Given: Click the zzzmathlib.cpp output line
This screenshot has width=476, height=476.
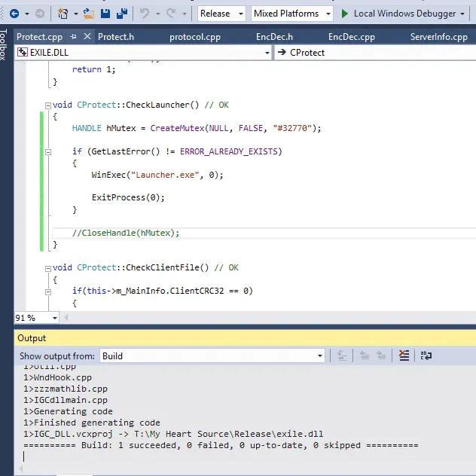Looking at the screenshot, I should pos(66,389).
